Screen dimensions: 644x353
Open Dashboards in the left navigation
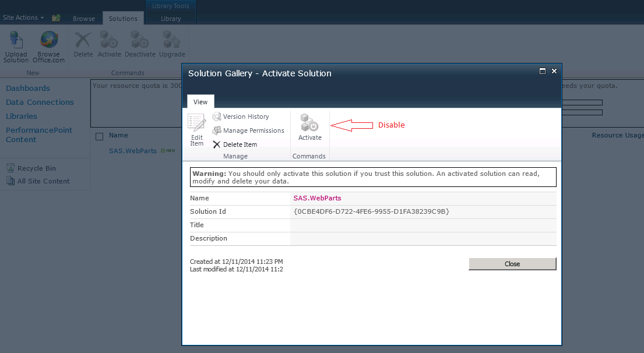point(28,89)
